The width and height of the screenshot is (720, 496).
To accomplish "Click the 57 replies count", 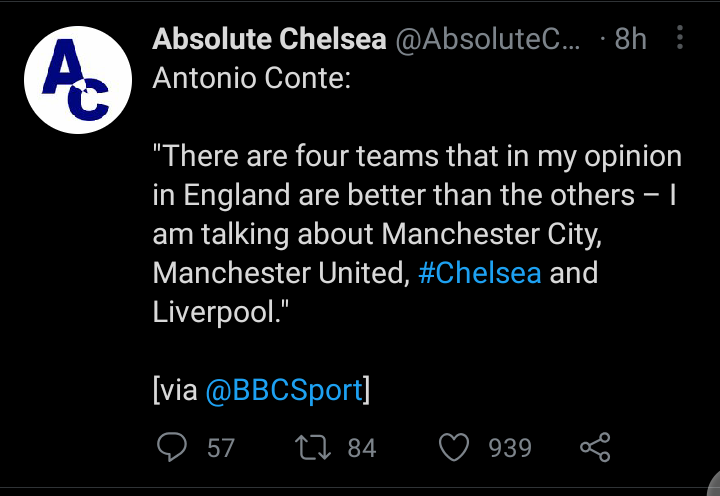I will (221, 448).
